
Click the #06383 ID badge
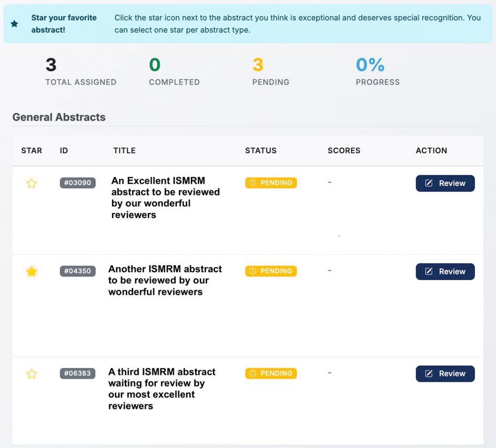(x=77, y=374)
